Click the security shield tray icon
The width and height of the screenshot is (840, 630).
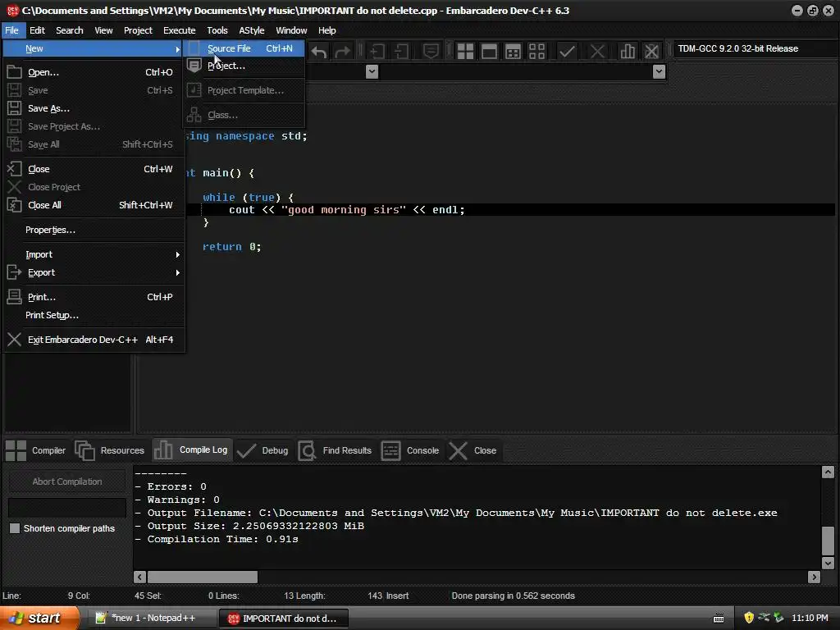tap(749, 618)
